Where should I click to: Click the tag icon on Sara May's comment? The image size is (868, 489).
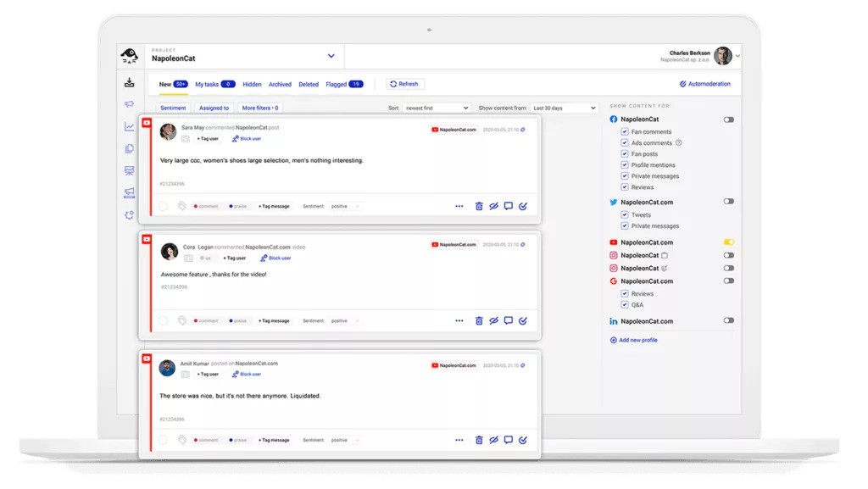click(182, 206)
